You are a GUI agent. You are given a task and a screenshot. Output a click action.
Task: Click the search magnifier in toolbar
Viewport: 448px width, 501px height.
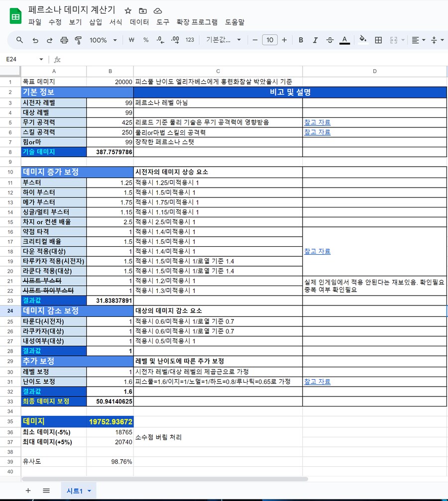(x=20, y=40)
